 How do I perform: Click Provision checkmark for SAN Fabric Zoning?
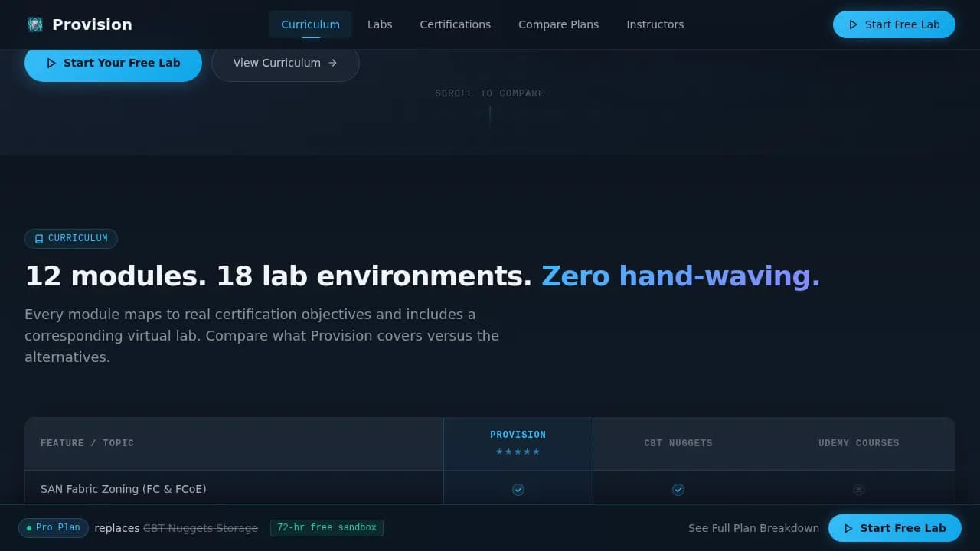518,489
